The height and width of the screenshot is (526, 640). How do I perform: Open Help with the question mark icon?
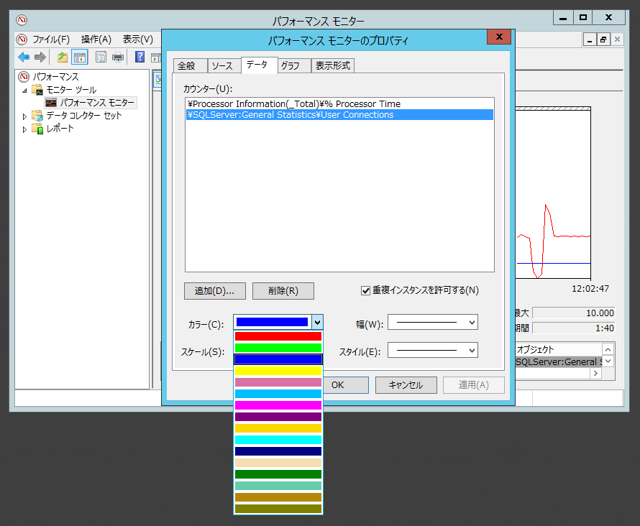coord(140,57)
